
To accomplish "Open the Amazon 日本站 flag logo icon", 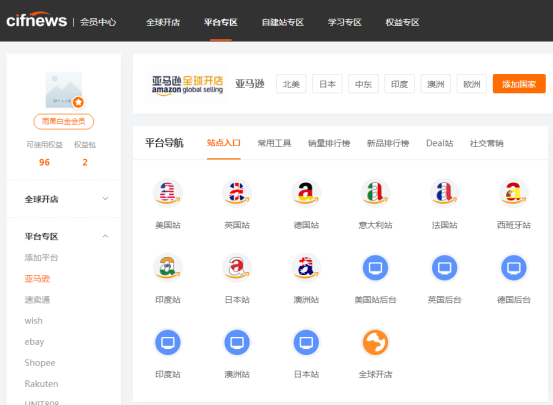I will click(x=237, y=268).
